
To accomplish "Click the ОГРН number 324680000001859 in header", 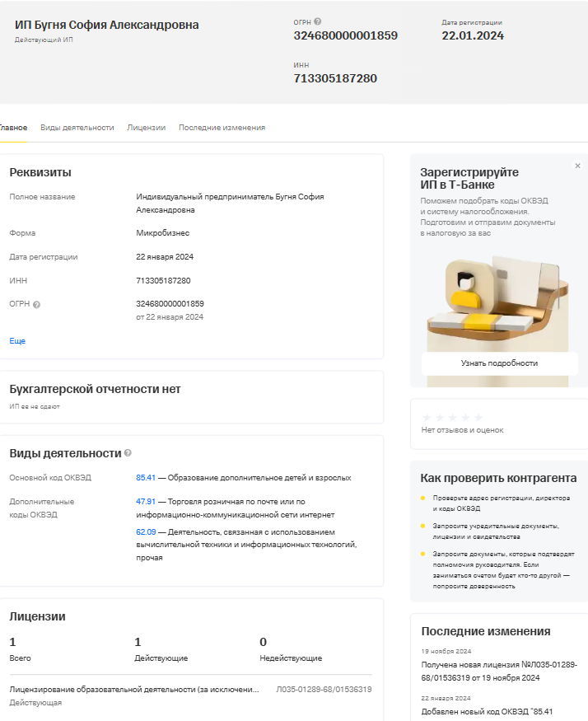I will click(345, 35).
